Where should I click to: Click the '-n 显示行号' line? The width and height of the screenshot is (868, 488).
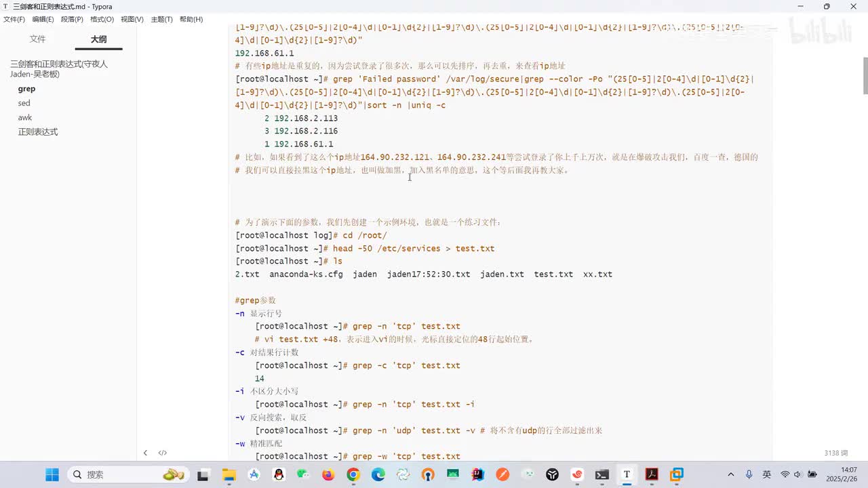[x=258, y=314]
